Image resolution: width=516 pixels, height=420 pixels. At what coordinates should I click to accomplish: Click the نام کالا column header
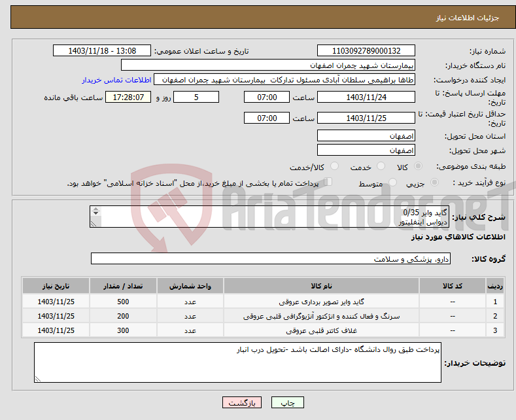tap(321, 286)
